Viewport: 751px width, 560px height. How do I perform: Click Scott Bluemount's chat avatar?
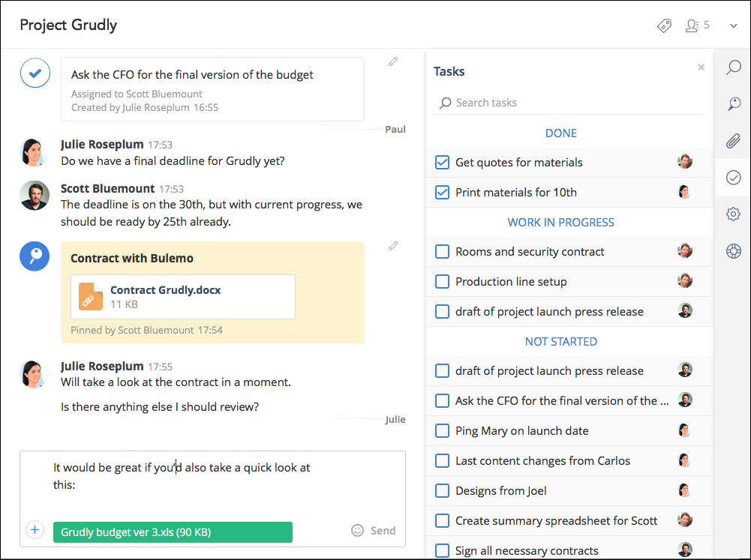pos(35,195)
